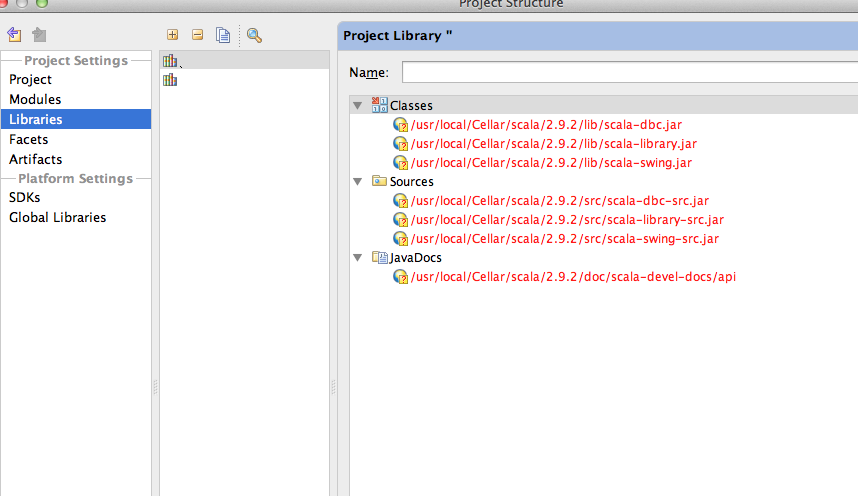Select scala-library-src.jar source entry
Image resolution: width=858 pixels, height=496 pixels.
567,220
